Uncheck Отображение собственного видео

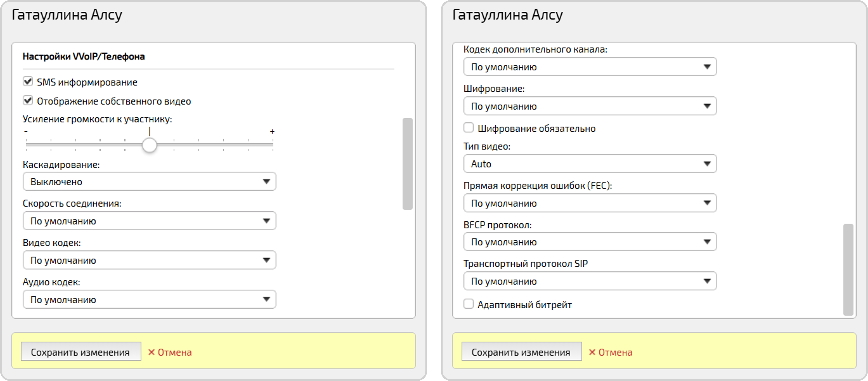click(28, 100)
